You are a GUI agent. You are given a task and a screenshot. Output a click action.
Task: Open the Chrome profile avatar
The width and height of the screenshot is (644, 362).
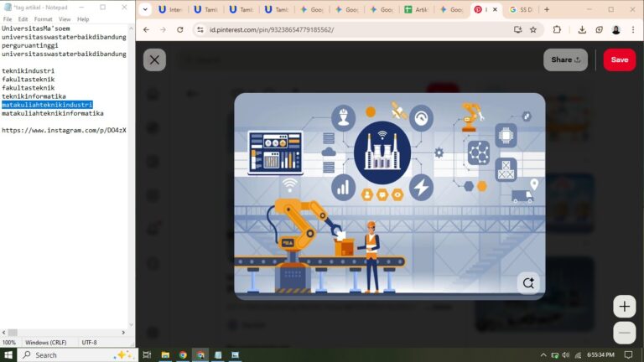point(616,29)
